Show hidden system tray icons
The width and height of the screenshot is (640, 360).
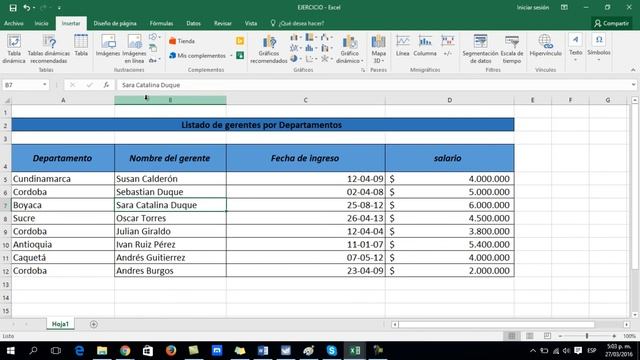[x=533, y=351]
